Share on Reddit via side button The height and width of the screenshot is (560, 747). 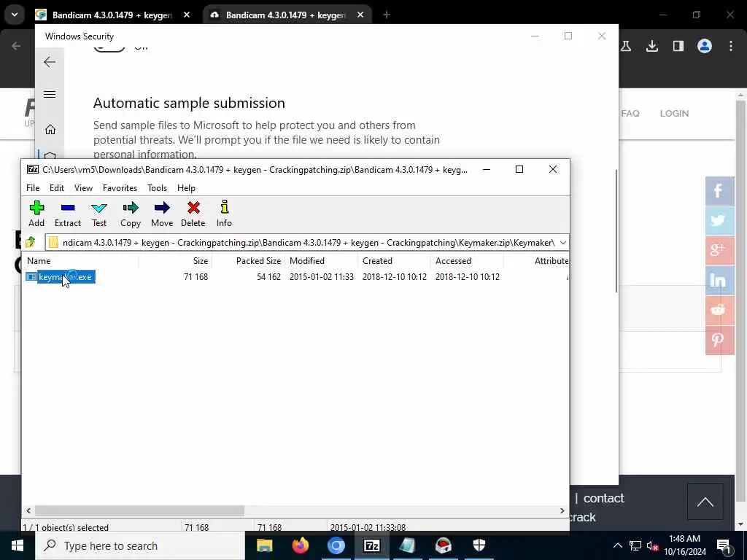[720, 310]
